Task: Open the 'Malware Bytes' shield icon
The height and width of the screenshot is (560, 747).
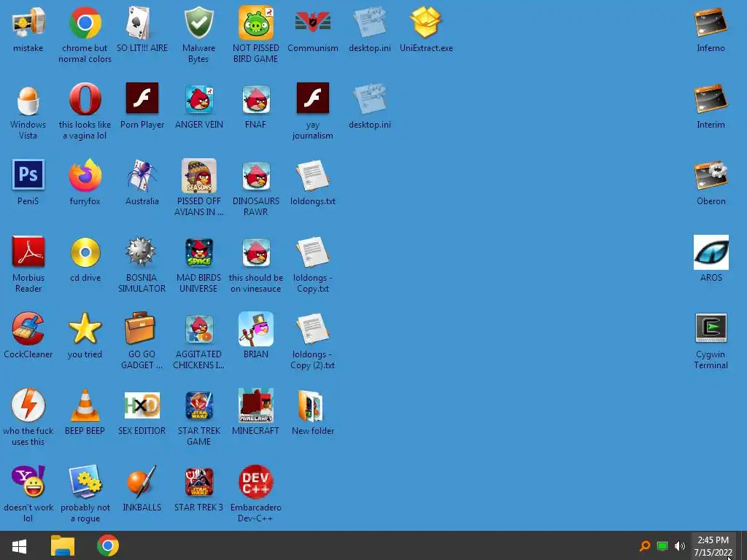Action: click(x=198, y=23)
